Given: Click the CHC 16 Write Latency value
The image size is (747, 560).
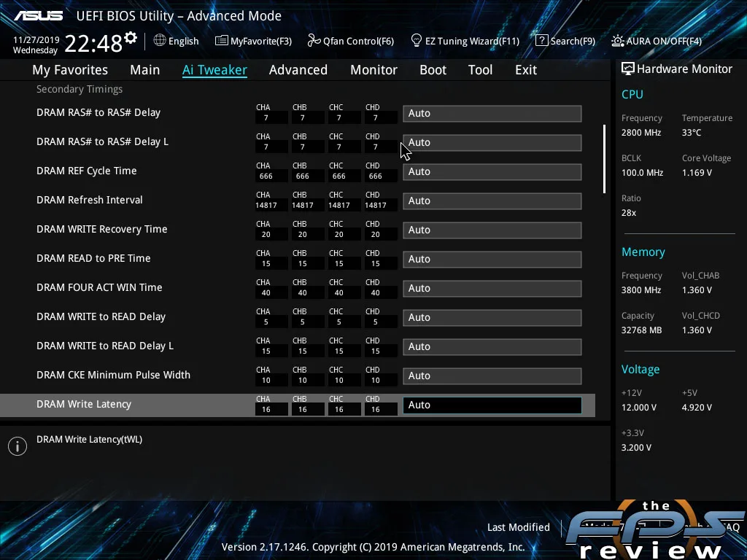Looking at the screenshot, I should [338, 410].
